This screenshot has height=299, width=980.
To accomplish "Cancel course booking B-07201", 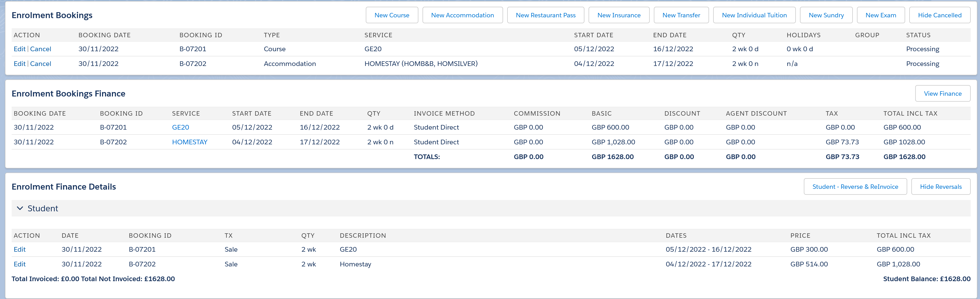I will 40,49.
